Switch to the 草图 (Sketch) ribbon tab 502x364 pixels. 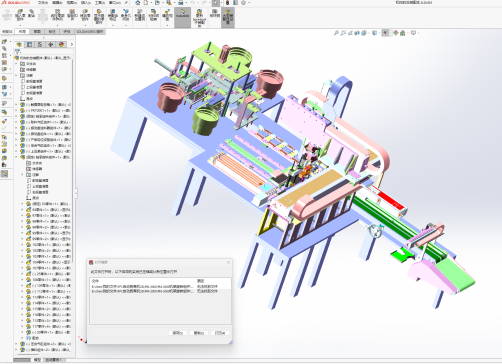[x=37, y=32]
